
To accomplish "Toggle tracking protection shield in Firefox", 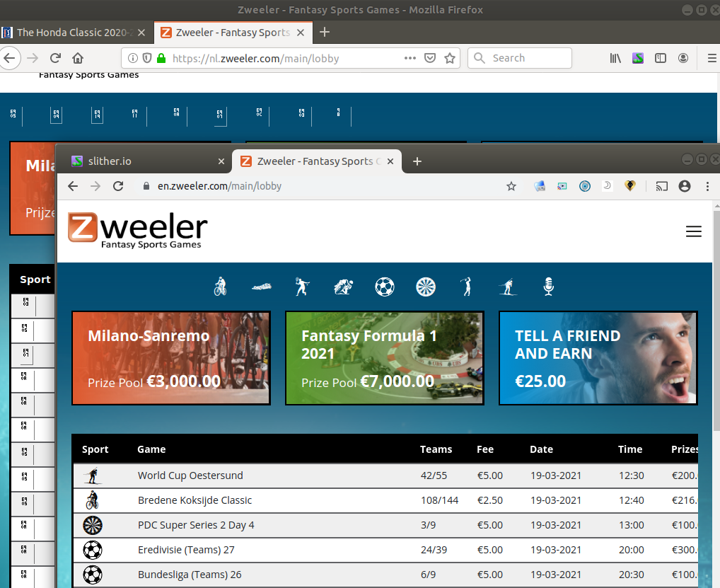I will pos(146,59).
